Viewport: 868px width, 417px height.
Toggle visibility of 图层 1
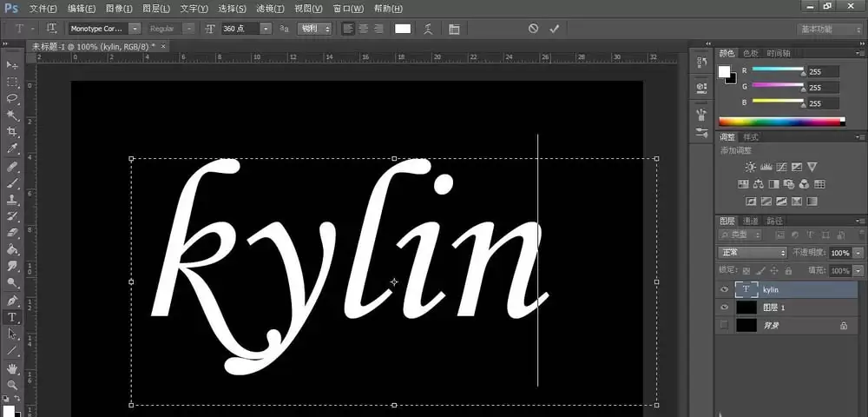pos(724,308)
